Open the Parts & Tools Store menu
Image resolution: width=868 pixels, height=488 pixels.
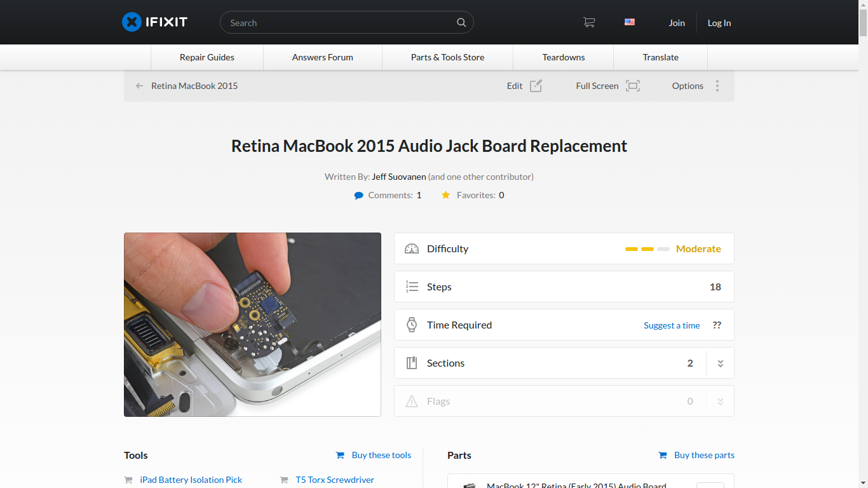click(x=447, y=57)
